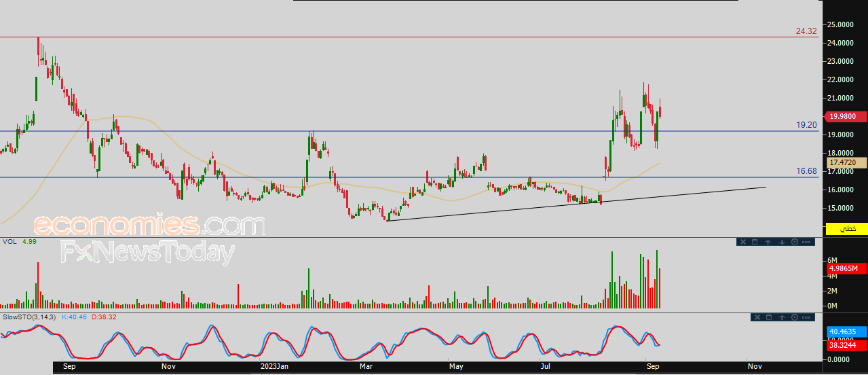Open VOL indicator settings gear
Viewport: 868px width, 375px height.
795,242
